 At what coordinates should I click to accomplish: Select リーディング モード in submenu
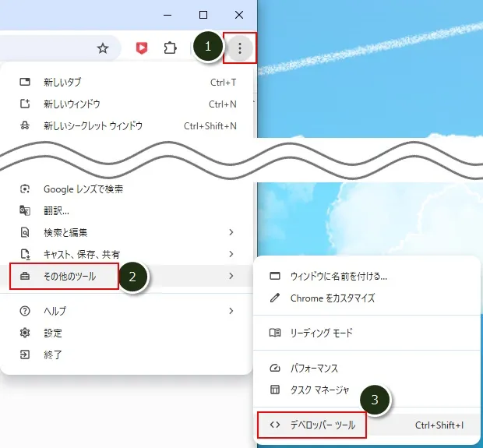click(321, 333)
